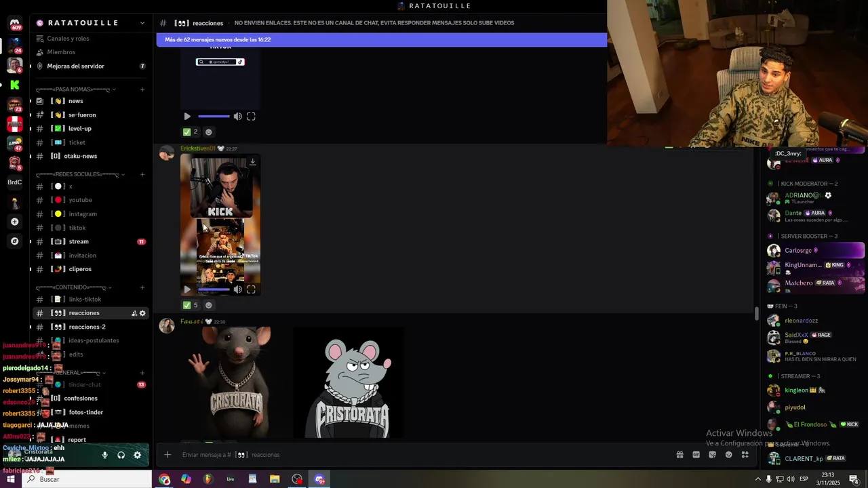Collapse the PASA NOMAS category

[75, 89]
